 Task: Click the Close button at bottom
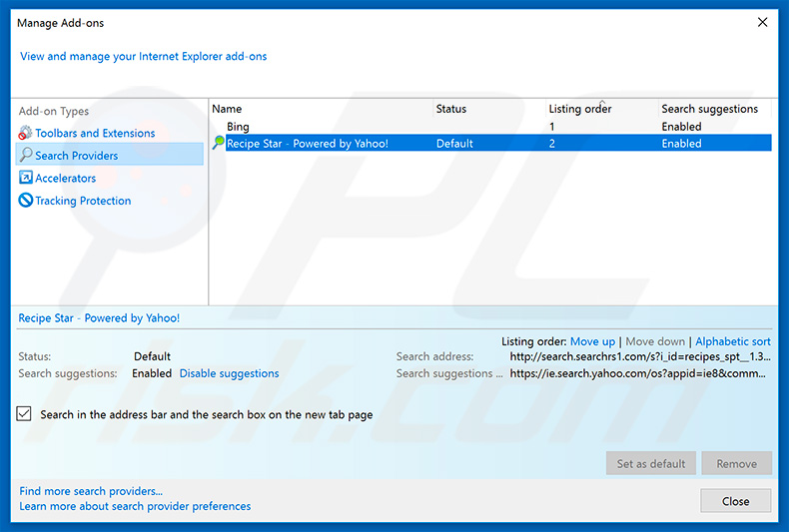click(x=735, y=501)
